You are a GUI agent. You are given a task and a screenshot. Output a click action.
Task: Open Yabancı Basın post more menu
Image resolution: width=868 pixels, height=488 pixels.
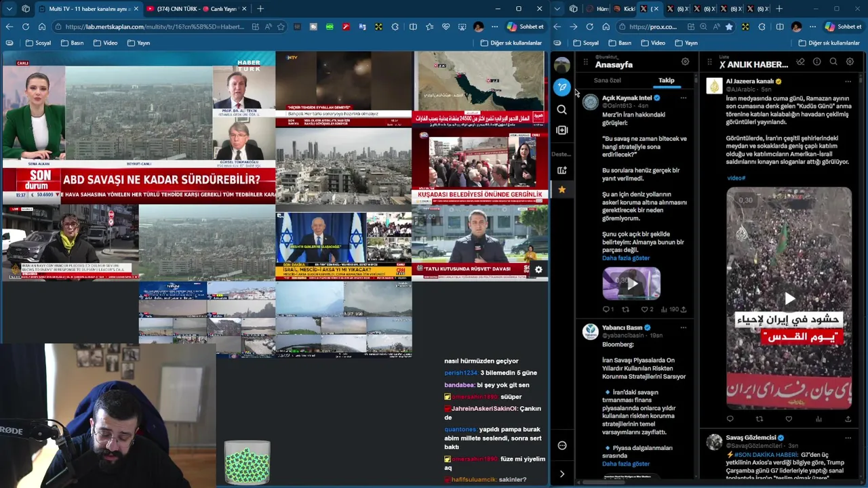[x=683, y=327]
